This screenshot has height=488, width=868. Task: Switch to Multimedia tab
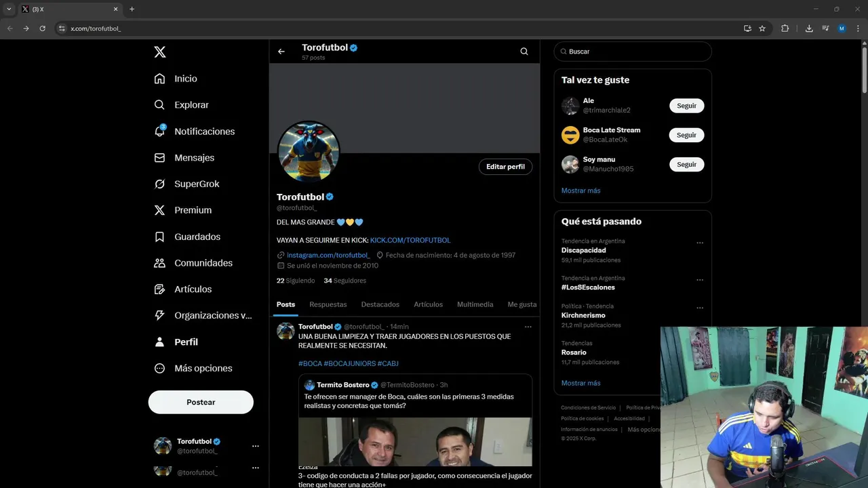tap(475, 304)
